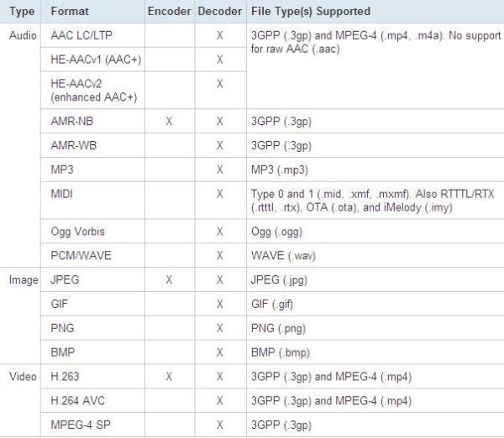This screenshot has width=504, height=438.
Task: Click the Ogg Vorbis format cell
Action: (77, 231)
